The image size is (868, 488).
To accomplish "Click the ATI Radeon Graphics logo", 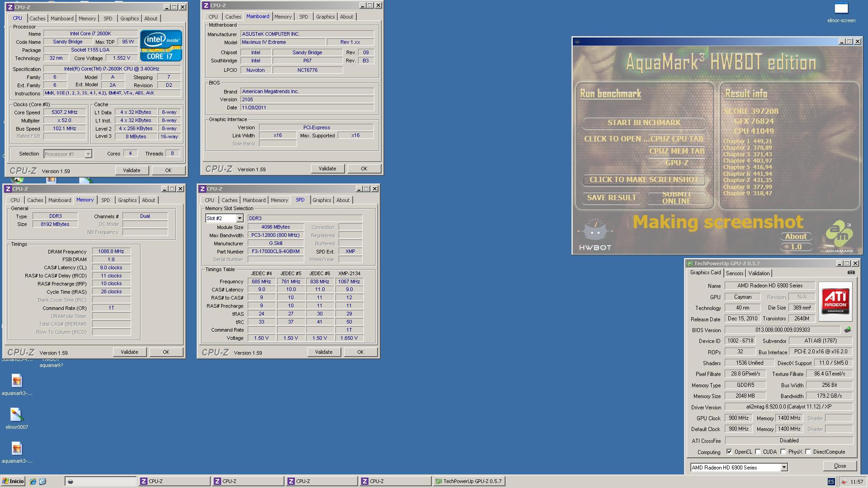I will point(835,301).
